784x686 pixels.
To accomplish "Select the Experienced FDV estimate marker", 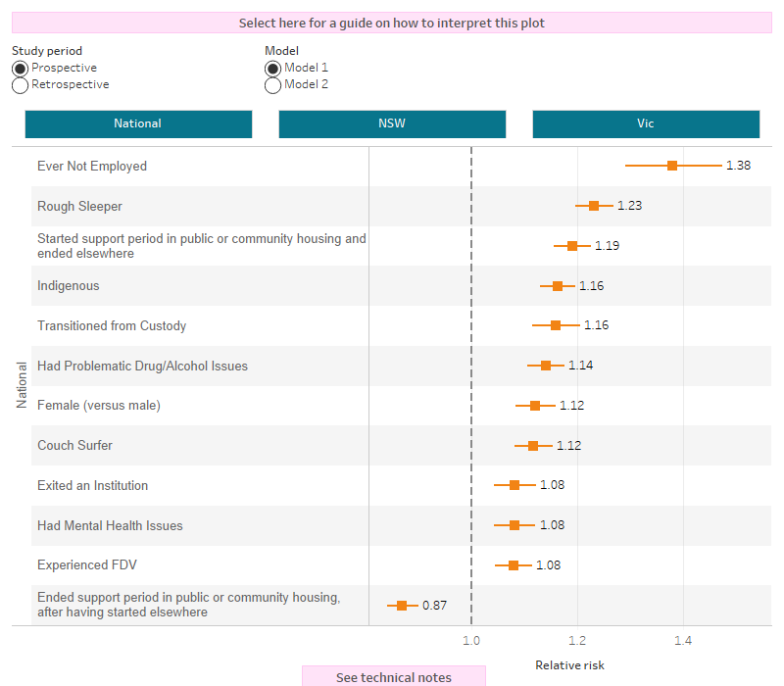I will pyautogui.click(x=514, y=564).
